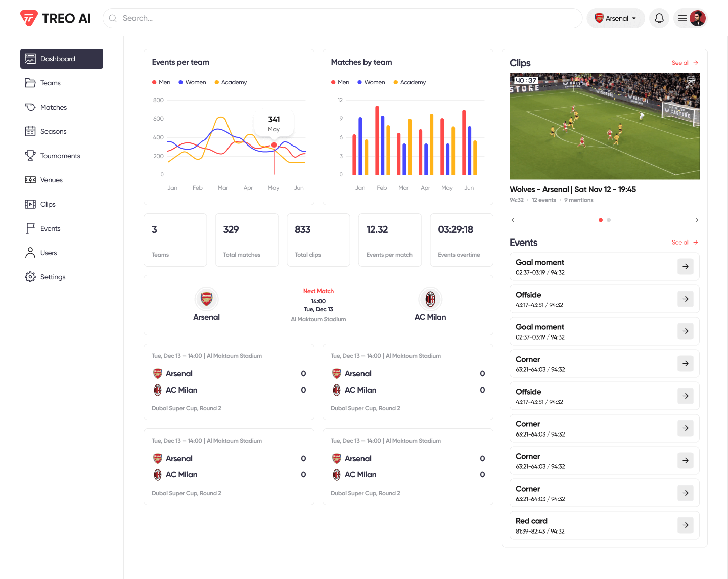
Task: Click '9 mentions' under clip title
Action: click(579, 200)
